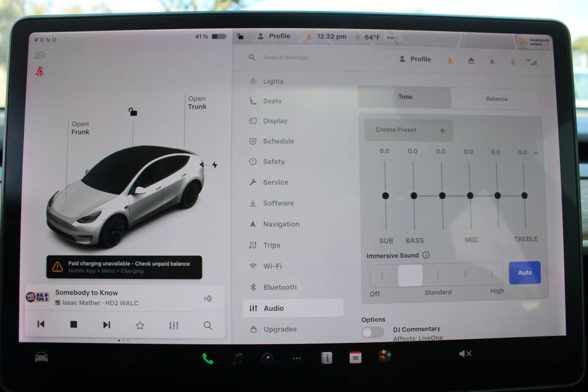Switch to the Balance tab
The width and height of the screenshot is (588, 392).
pyautogui.click(x=496, y=99)
